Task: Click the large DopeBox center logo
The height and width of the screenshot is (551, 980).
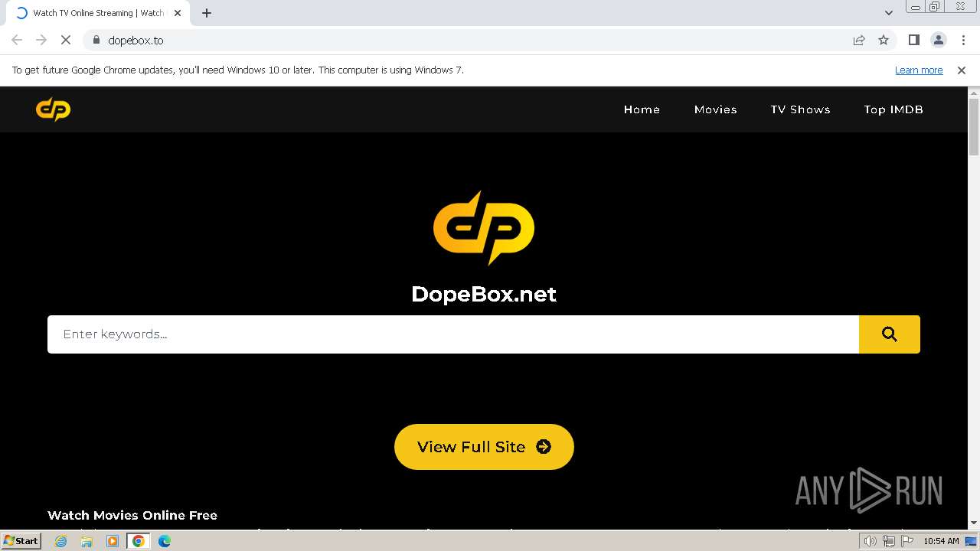Action: pos(484,228)
